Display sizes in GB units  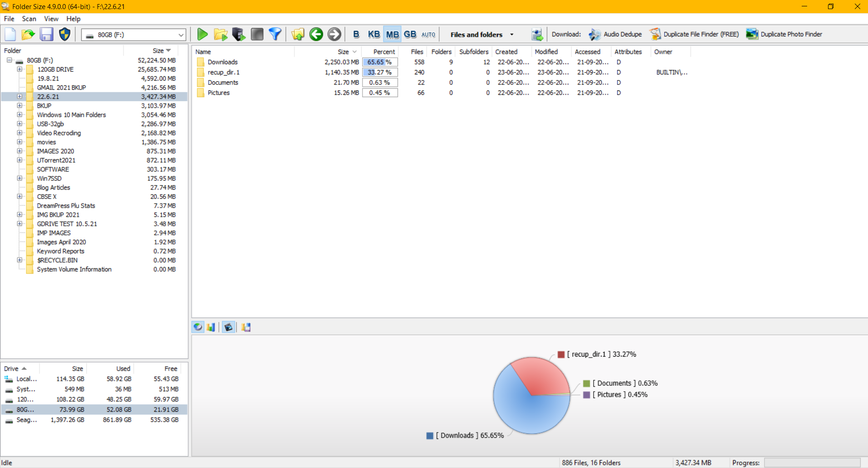(410, 34)
